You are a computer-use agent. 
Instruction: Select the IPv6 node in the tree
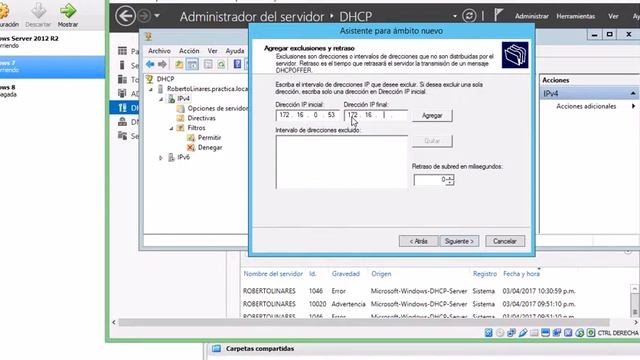(x=183, y=157)
